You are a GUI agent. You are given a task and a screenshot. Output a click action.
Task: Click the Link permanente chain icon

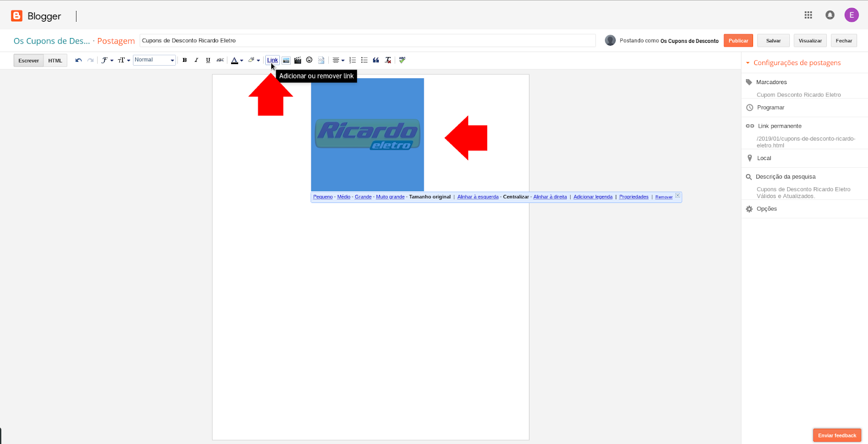[x=750, y=126]
